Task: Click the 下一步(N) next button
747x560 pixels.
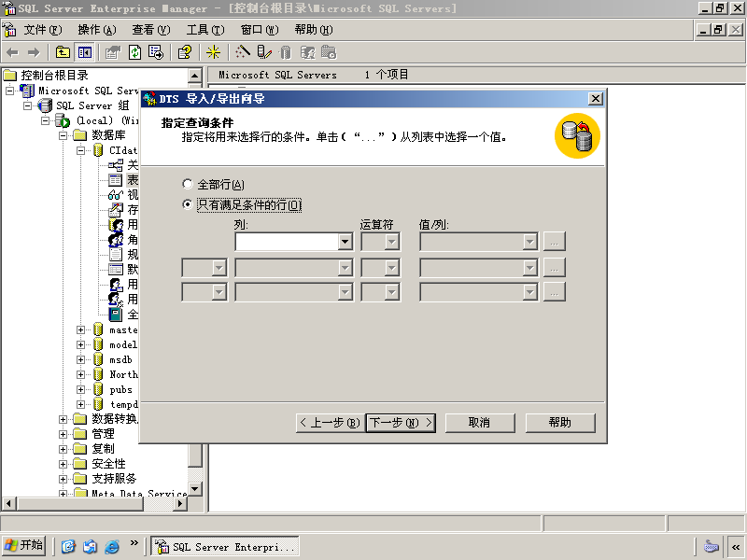Action: [x=401, y=423]
